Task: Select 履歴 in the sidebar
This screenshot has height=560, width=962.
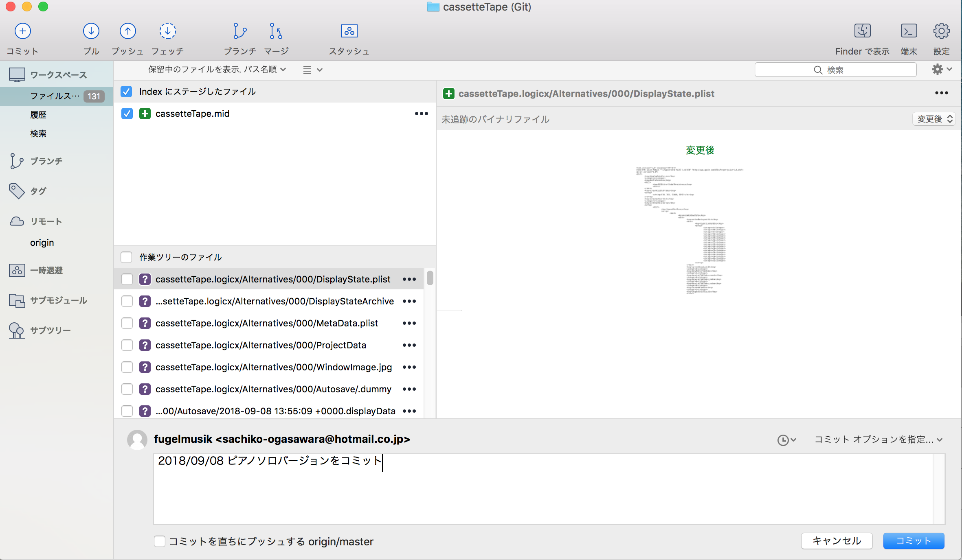Action: [38, 115]
